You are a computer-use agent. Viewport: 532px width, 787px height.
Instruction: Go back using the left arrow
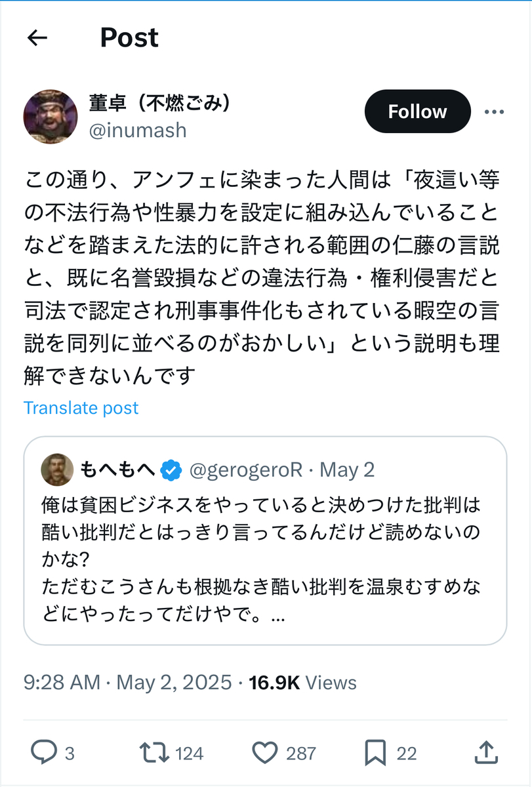37,39
